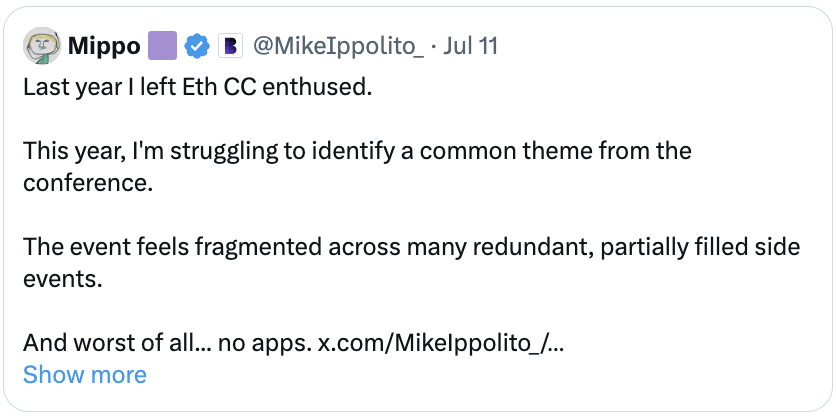
Task: Click 'The event feels fragmented' paragraph
Action: point(412,263)
